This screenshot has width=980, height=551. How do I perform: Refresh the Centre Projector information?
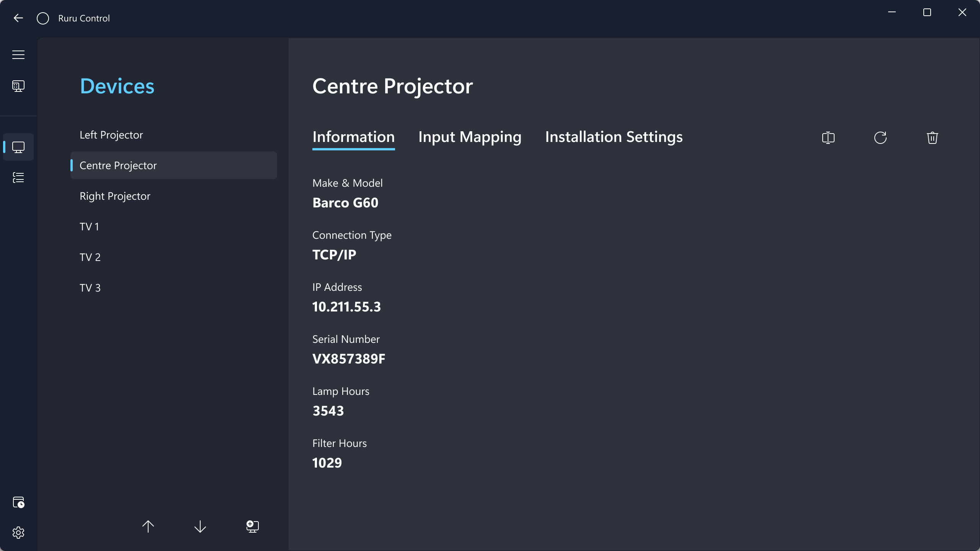[x=880, y=138]
